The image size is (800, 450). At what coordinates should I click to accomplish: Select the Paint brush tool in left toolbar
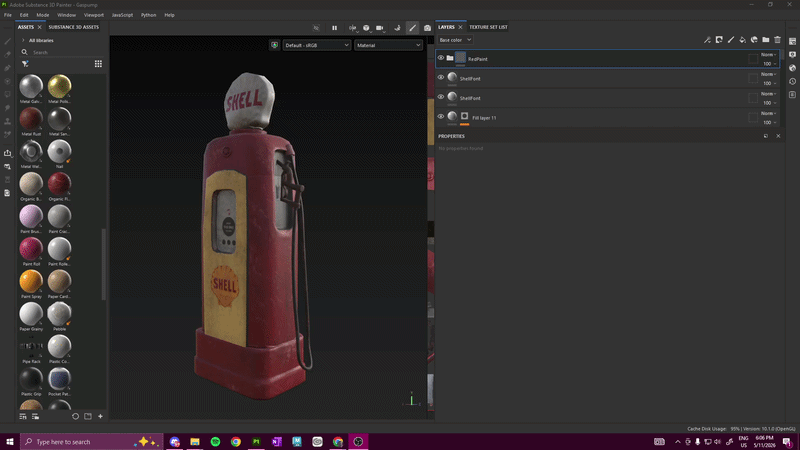point(8,41)
